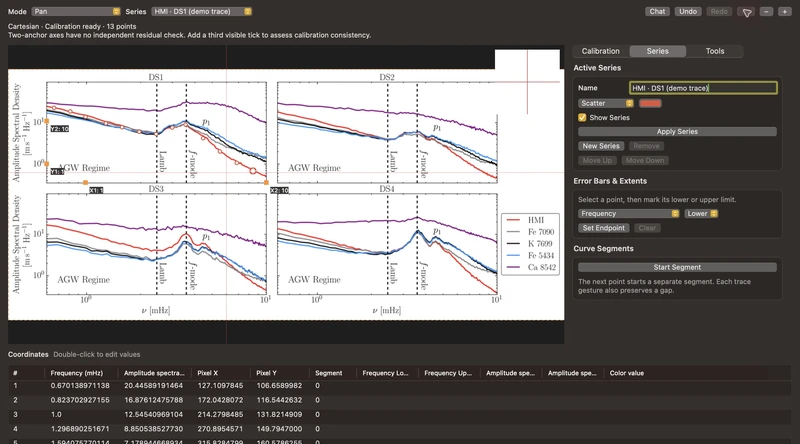This screenshot has width=800, height=444.
Task: Open the Frequency axis dropdown in Error Bars
Action: click(629, 213)
